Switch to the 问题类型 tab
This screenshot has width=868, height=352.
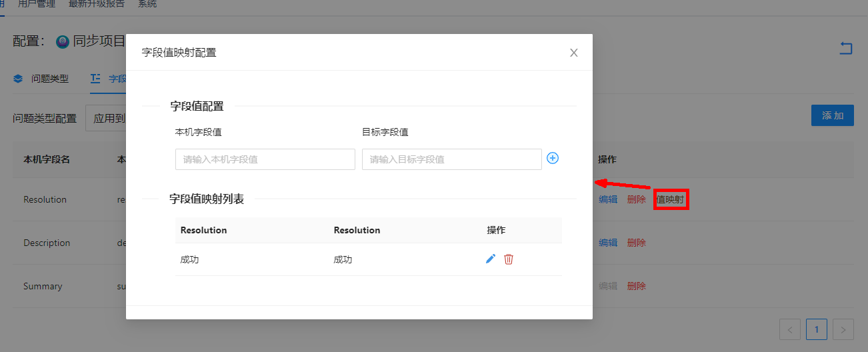(41, 79)
